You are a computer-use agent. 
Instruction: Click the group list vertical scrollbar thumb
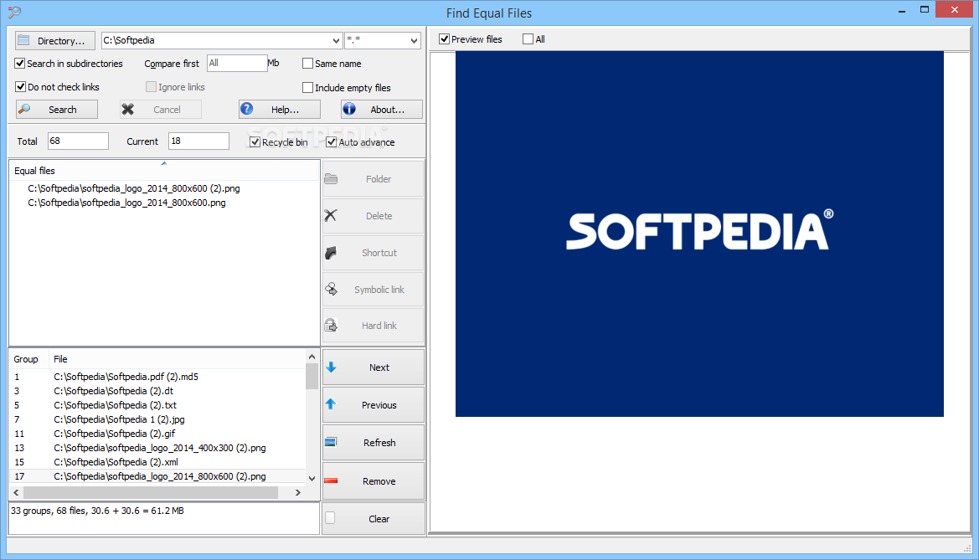point(312,377)
